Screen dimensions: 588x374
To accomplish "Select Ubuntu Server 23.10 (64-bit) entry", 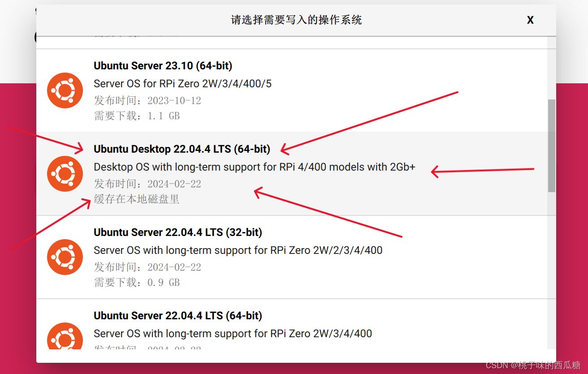I will pyautogui.click(x=163, y=65).
